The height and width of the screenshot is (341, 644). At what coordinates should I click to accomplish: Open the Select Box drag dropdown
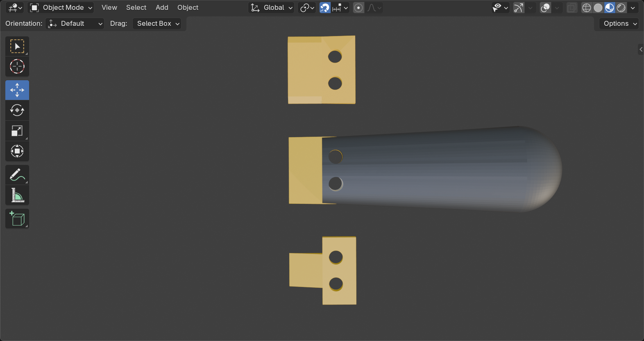pos(157,23)
